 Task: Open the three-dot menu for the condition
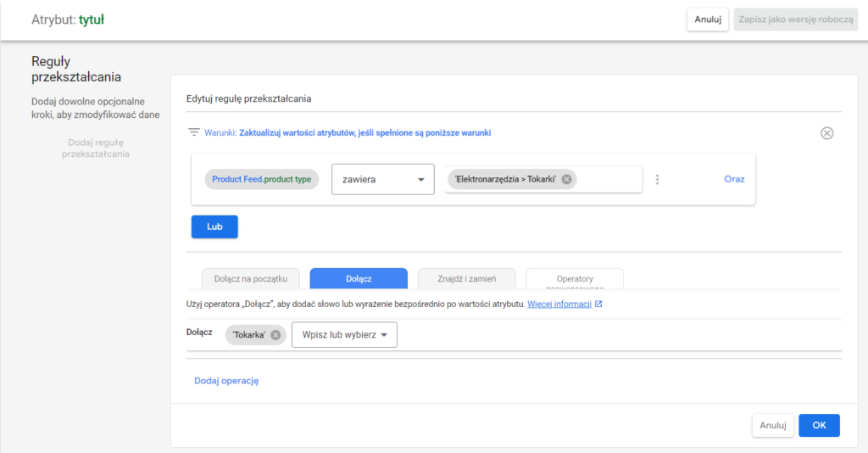[x=657, y=179]
